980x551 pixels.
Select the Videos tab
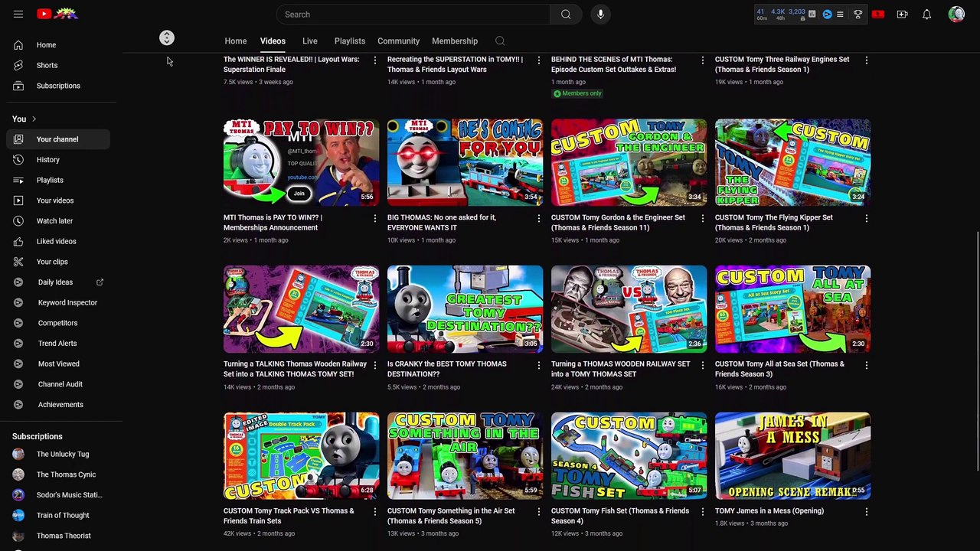pos(273,41)
